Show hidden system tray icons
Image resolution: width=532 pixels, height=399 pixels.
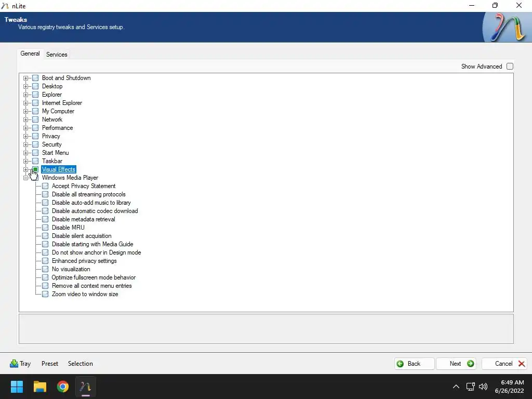pyautogui.click(x=456, y=387)
